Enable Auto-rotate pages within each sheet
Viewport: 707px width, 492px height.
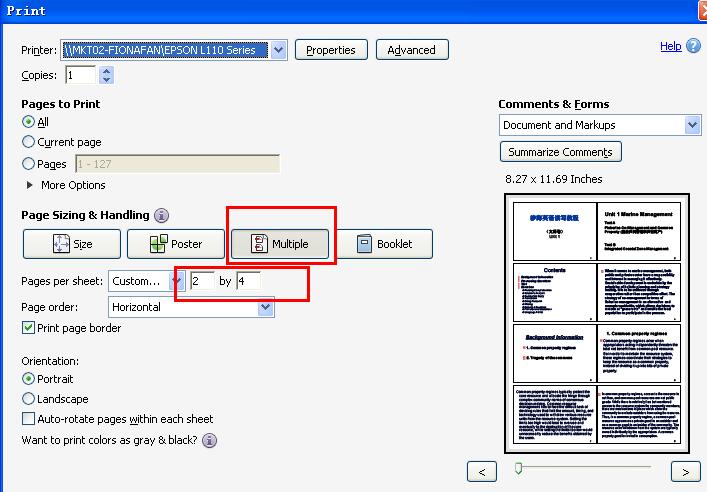[x=28, y=418]
